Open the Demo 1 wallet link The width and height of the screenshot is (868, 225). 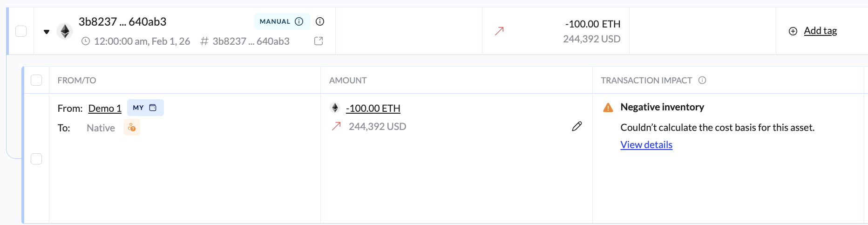[105, 108]
